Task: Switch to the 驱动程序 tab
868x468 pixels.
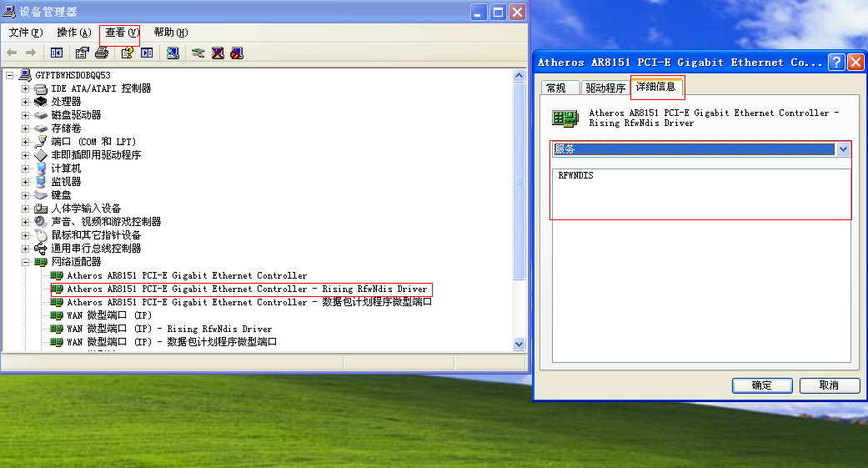Action: pos(605,88)
